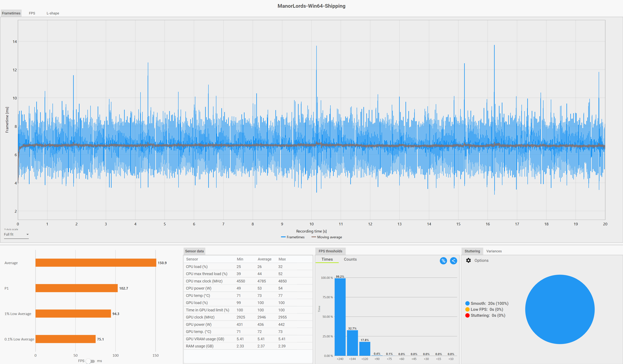Toggle the Frametimes legend series marker
The width and height of the screenshot is (623, 364).
tap(283, 237)
